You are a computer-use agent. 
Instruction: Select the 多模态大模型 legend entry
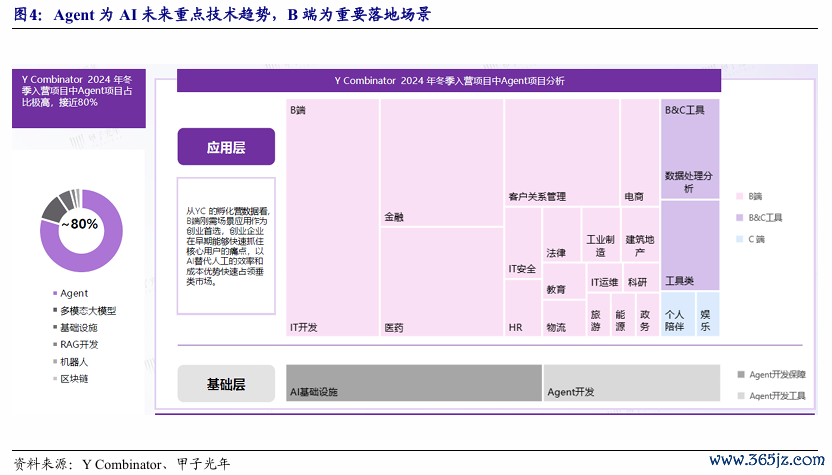click(x=84, y=310)
